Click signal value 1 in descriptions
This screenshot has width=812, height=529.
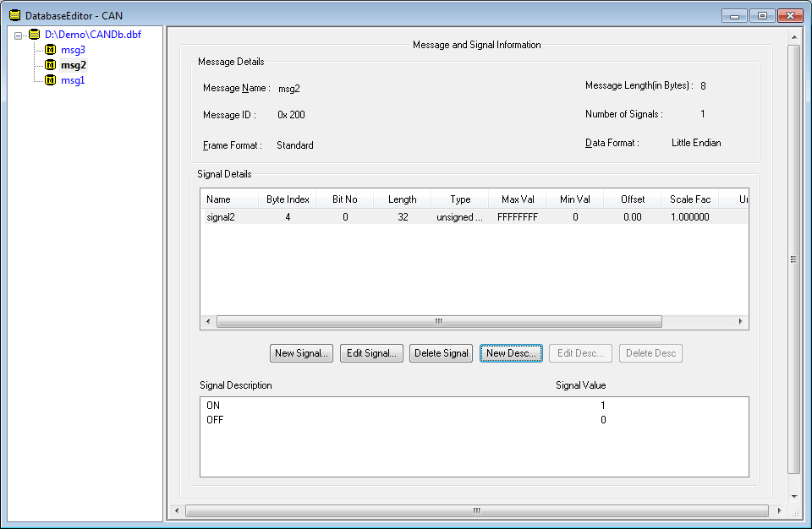(x=603, y=406)
